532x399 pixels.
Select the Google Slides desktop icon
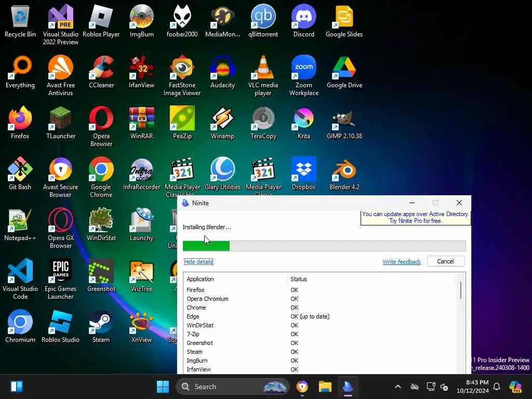pyautogui.click(x=344, y=21)
